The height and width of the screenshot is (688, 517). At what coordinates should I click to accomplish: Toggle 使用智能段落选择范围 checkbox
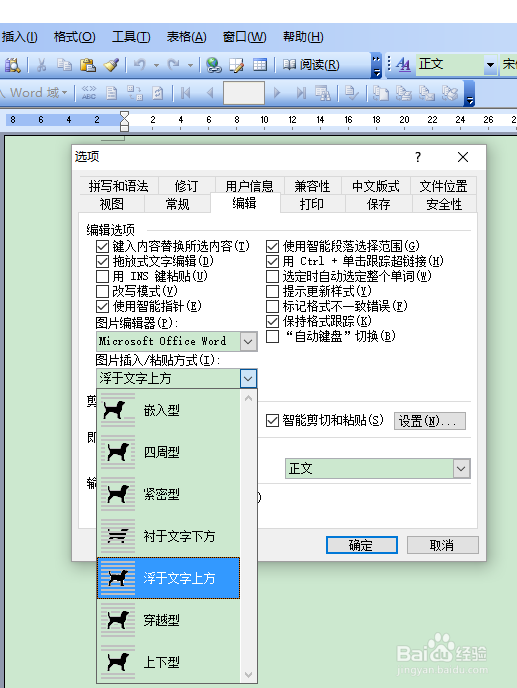(x=273, y=246)
